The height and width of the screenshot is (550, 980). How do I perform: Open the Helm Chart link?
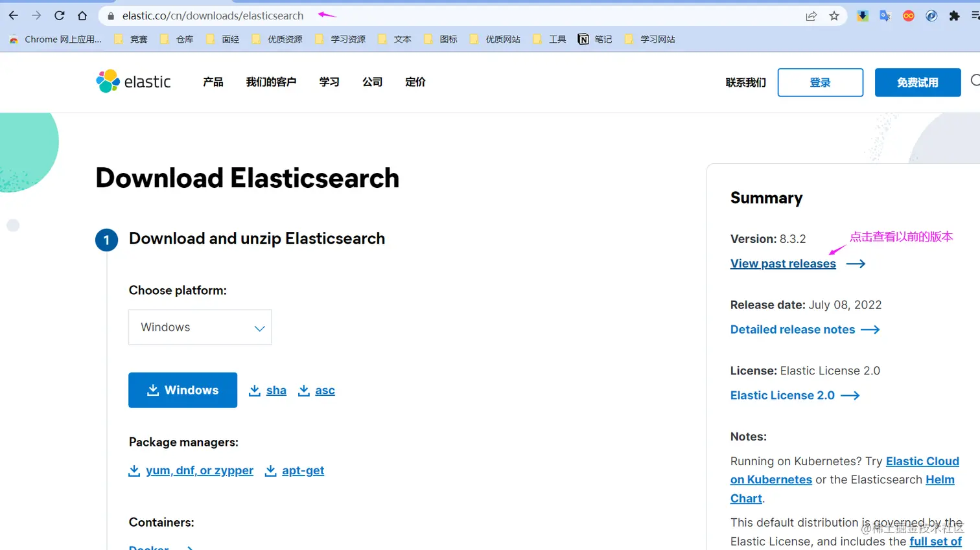pos(940,480)
